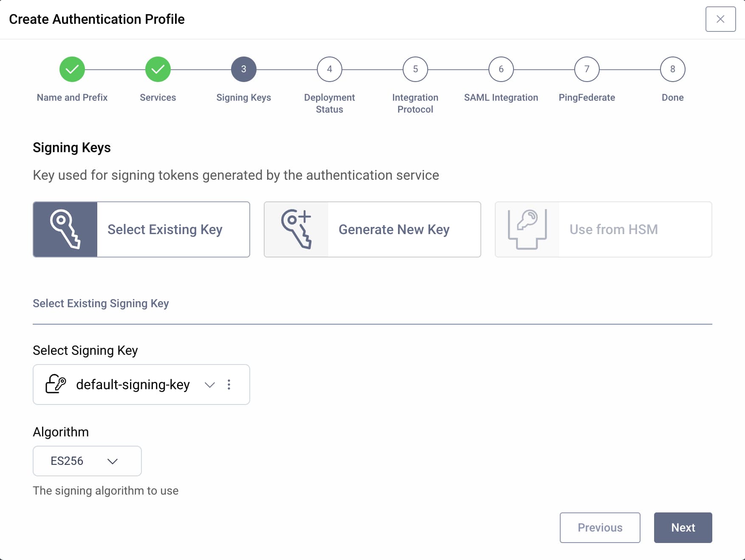Click the Previous button
Image resolution: width=745 pixels, height=560 pixels.
click(x=600, y=527)
